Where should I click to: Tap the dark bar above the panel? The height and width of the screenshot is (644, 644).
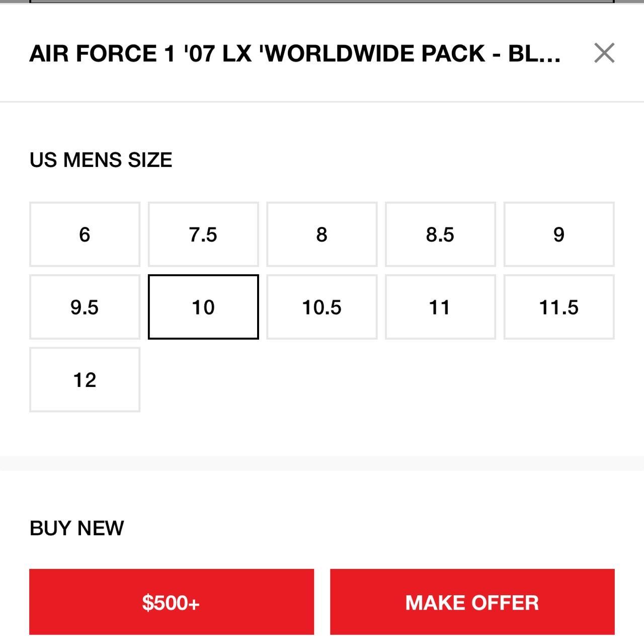coord(322,2)
